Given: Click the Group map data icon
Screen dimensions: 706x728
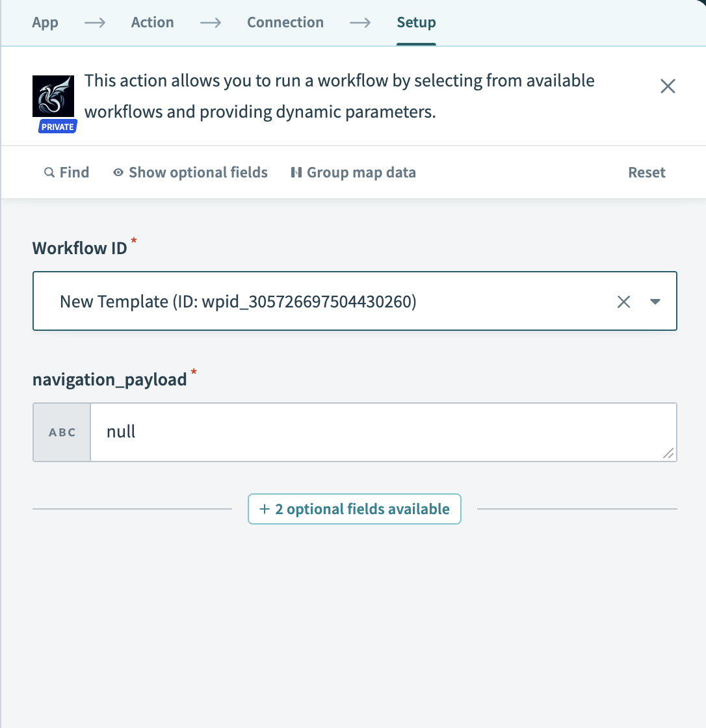Looking at the screenshot, I should tap(296, 173).
